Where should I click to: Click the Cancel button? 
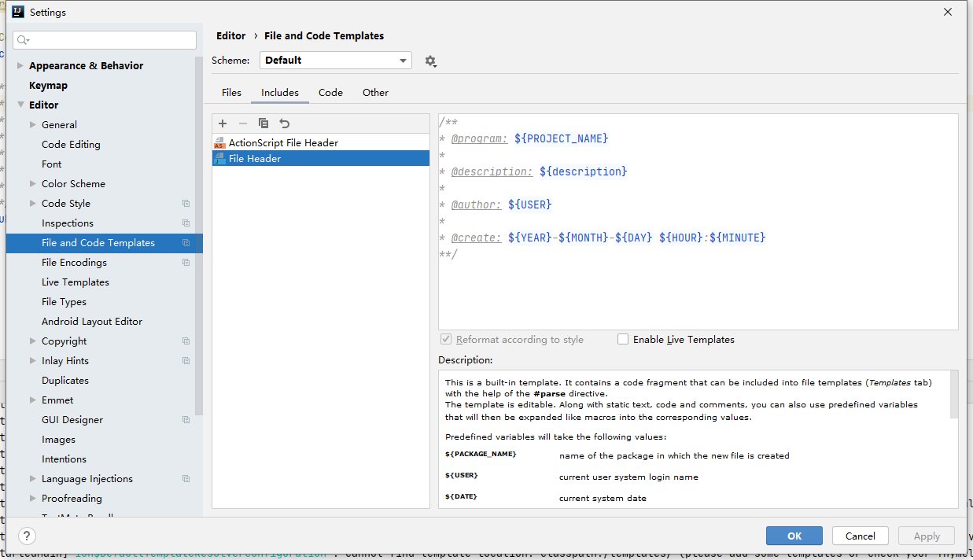861,536
